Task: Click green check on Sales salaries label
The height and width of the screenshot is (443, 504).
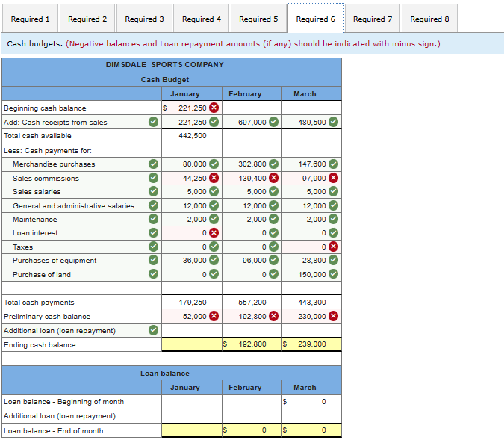Action: coord(153,191)
